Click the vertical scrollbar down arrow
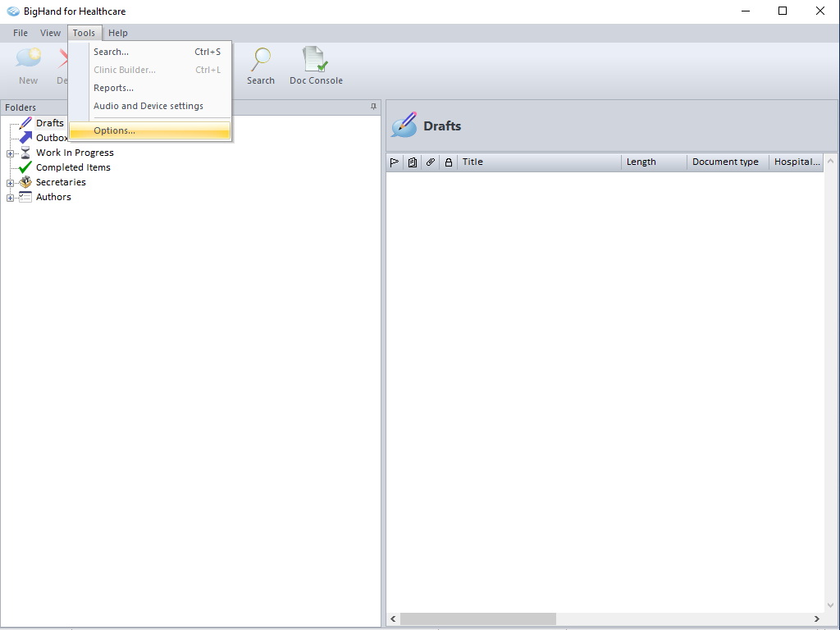Image resolution: width=840 pixels, height=630 pixels. [x=831, y=606]
